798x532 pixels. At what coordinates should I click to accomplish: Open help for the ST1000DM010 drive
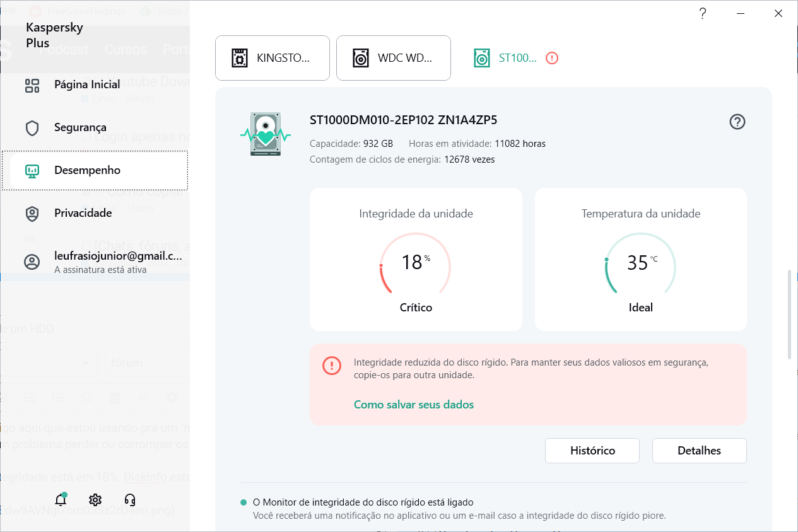(x=737, y=122)
